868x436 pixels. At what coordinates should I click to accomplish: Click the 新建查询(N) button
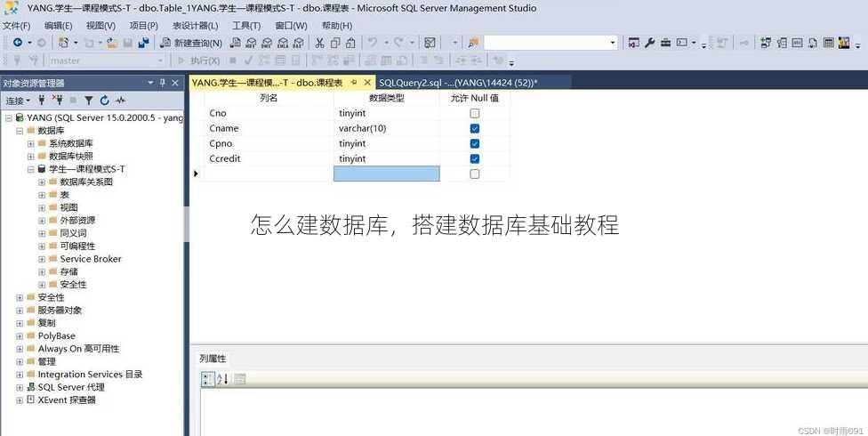pos(191,43)
